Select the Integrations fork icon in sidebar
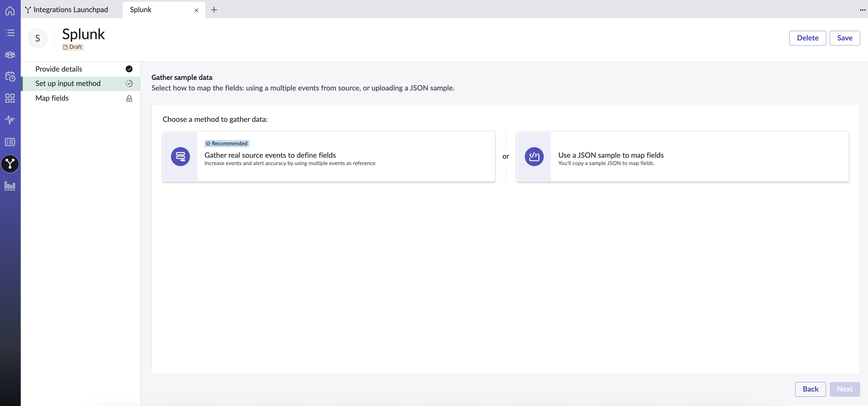The image size is (868, 406). [10, 164]
